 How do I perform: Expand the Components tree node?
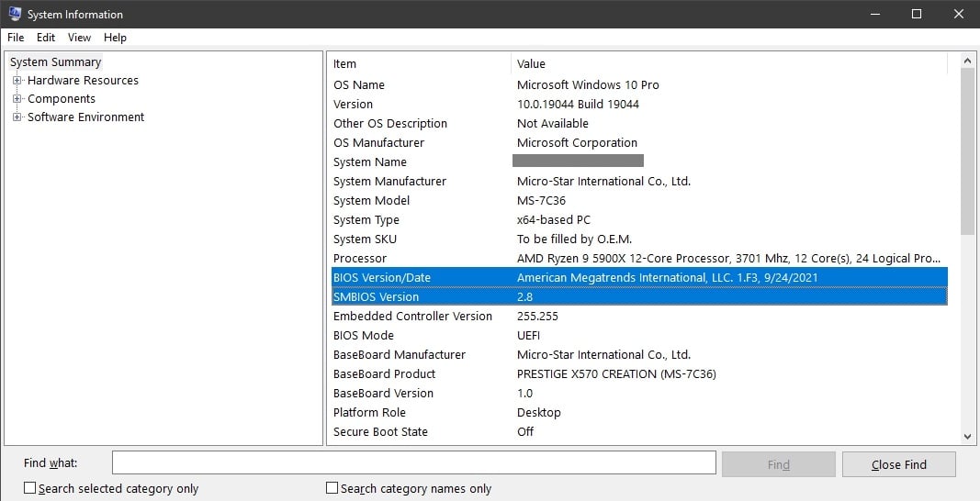click(x=17, y=99)
